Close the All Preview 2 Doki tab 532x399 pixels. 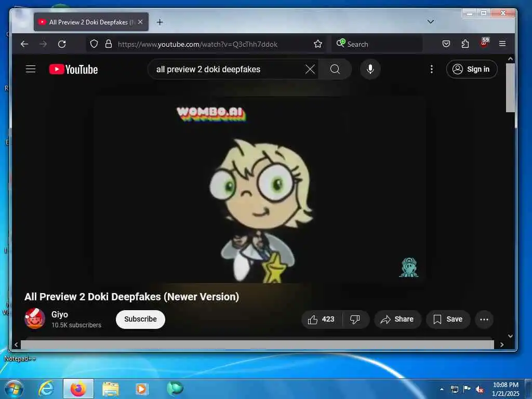(x=140, y=22)
